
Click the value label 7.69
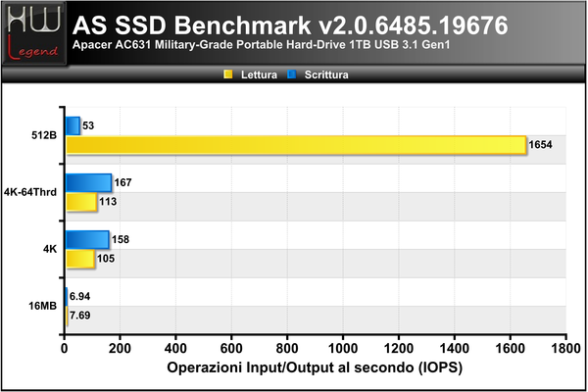80,316
